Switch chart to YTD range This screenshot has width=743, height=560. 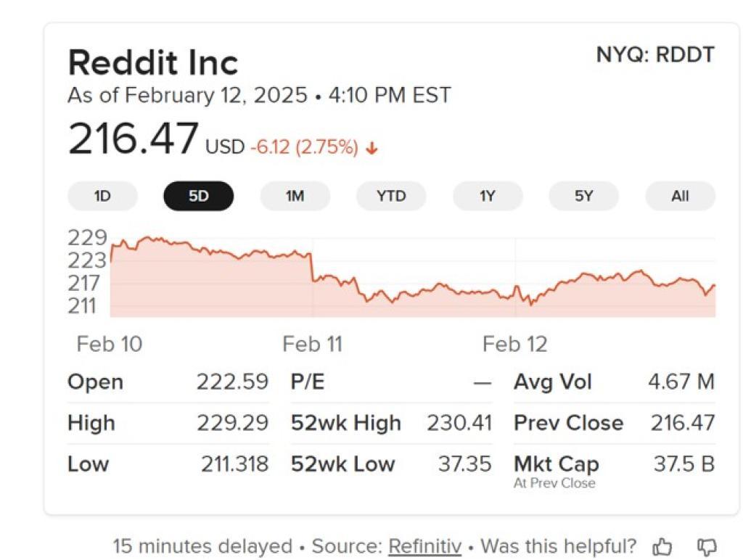[x=391, y=196]
